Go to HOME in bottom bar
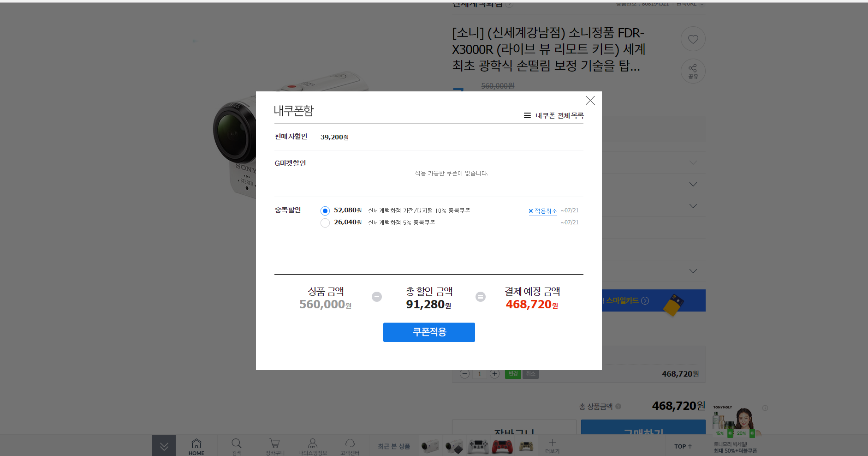Viewport: 868px width, 456px height. tap(196, 446)
